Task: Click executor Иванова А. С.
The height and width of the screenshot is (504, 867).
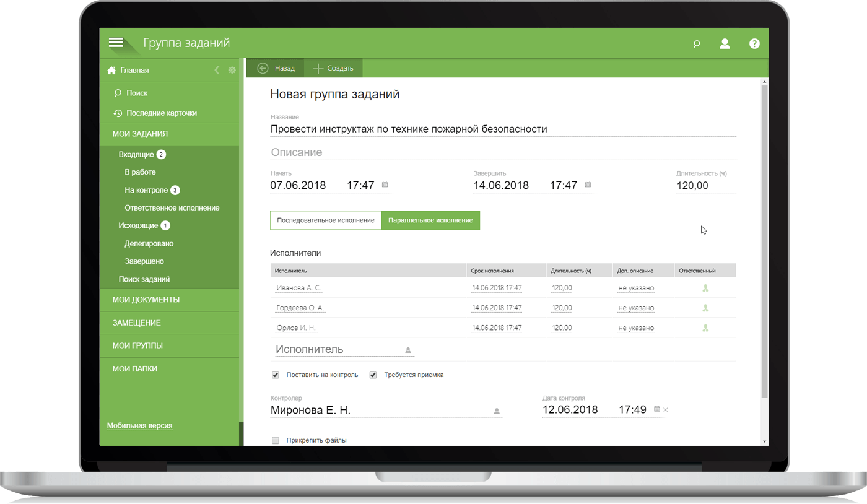Action: [x=299, y=288]
